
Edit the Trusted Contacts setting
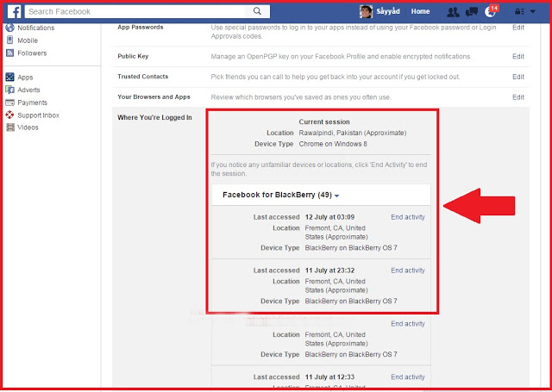[x=518, y=77]
